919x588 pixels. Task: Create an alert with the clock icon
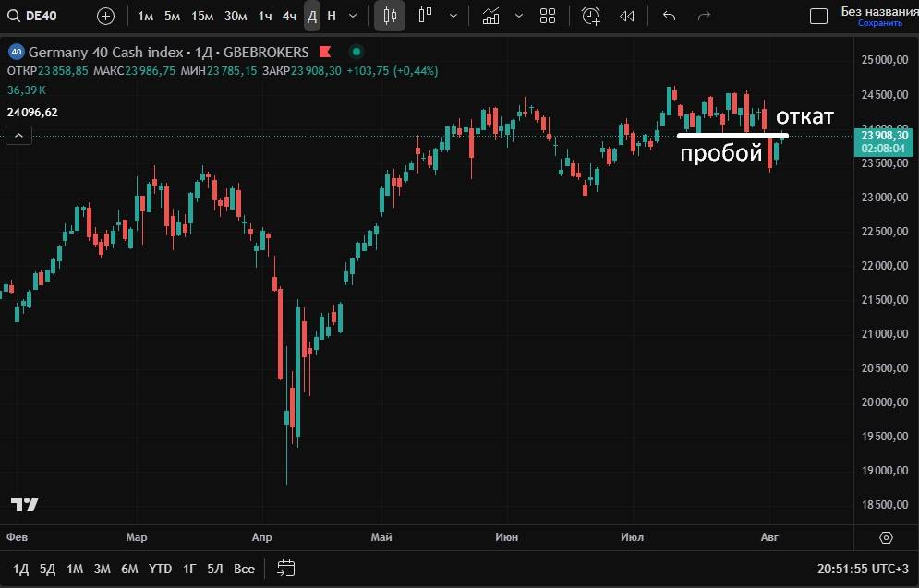[x=591, y=16]
